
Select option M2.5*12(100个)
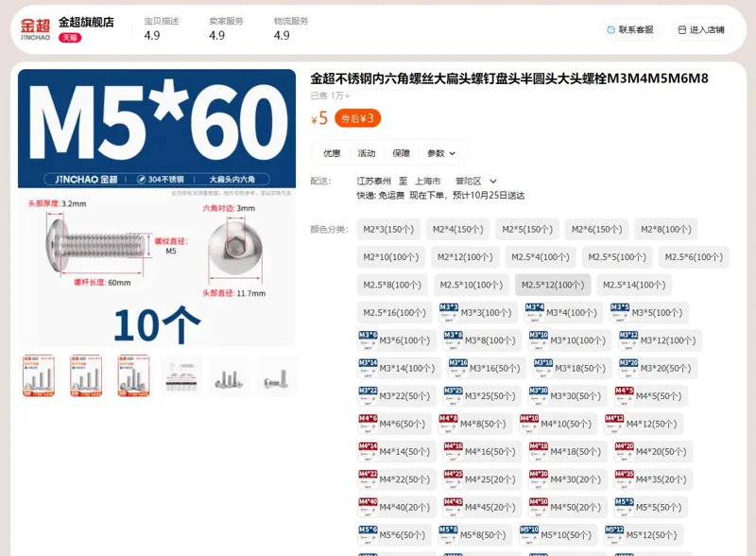point(553,286)
